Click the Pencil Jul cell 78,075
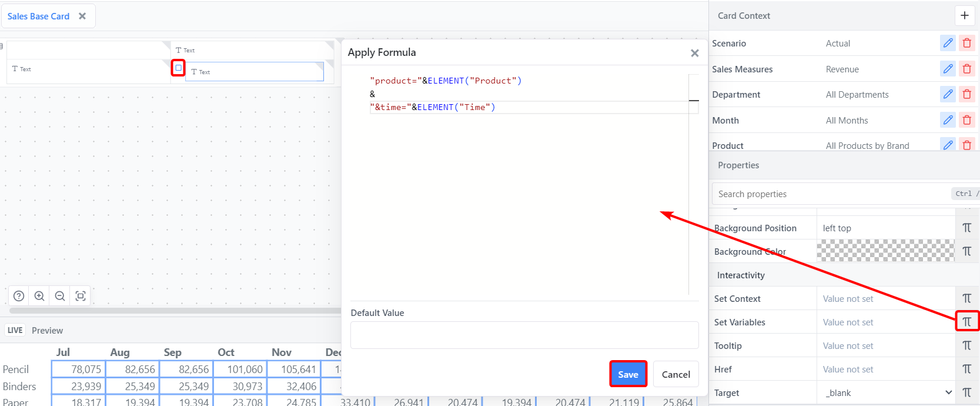980x406 pixels. tap(78, 369)
